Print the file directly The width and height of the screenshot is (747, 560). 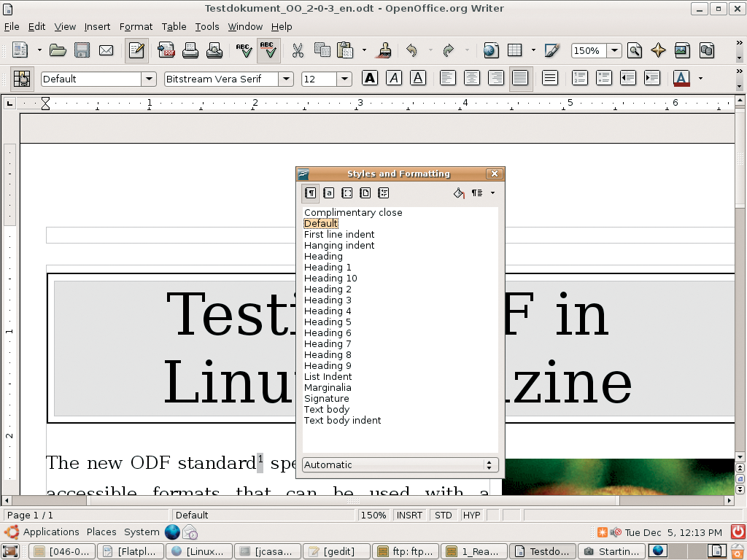pos(190,50)
